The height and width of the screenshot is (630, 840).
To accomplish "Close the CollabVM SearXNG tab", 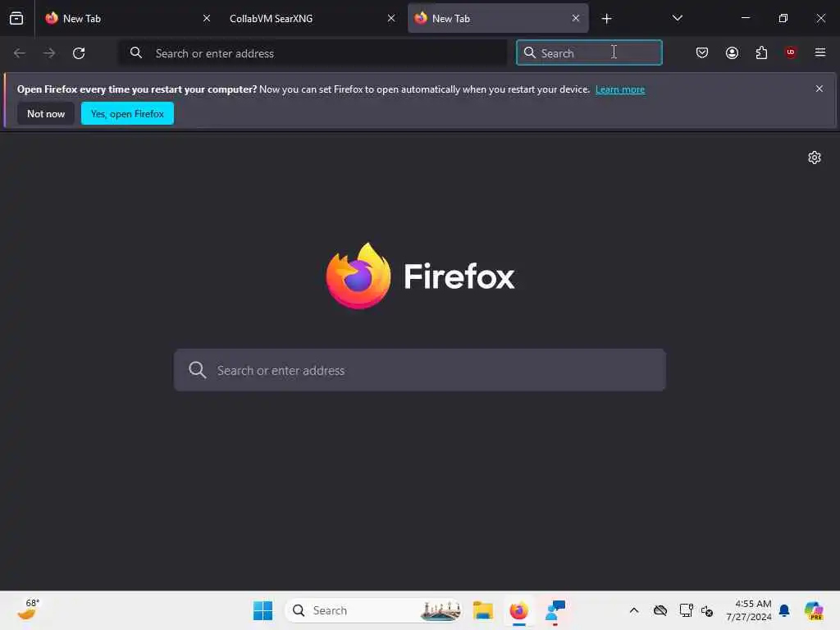I will (391, 18).
